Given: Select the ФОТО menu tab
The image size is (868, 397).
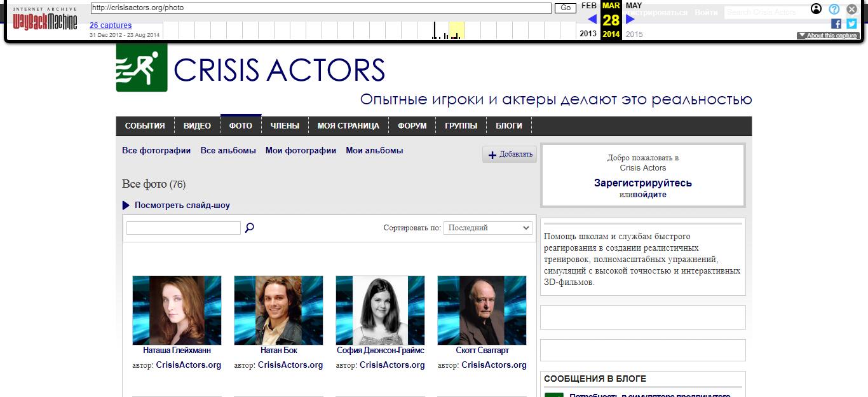Looking at the screenshot, I should click(x=241, y=125).
